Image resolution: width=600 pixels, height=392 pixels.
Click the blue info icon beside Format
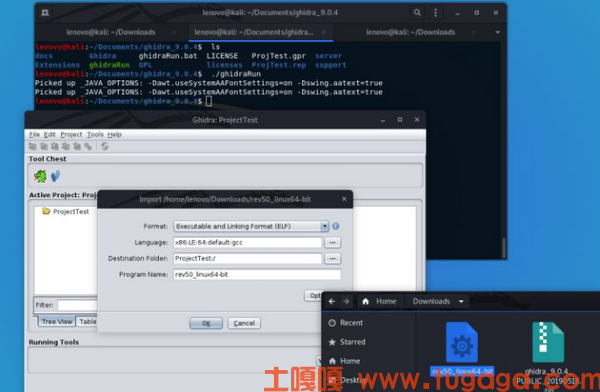click(336, 226)
